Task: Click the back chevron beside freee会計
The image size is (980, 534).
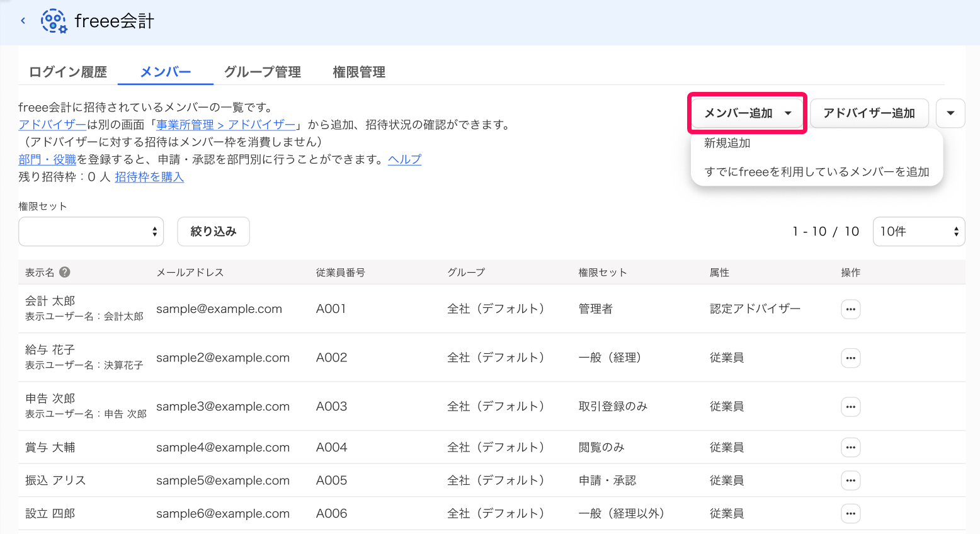Action: [x=23, y=21]
